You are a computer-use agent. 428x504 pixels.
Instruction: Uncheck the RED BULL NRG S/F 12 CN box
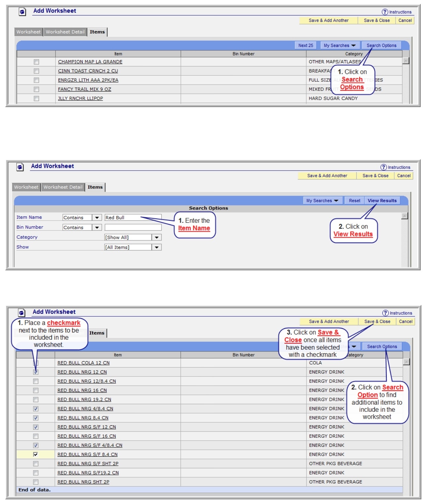click(x=36, y=427)
